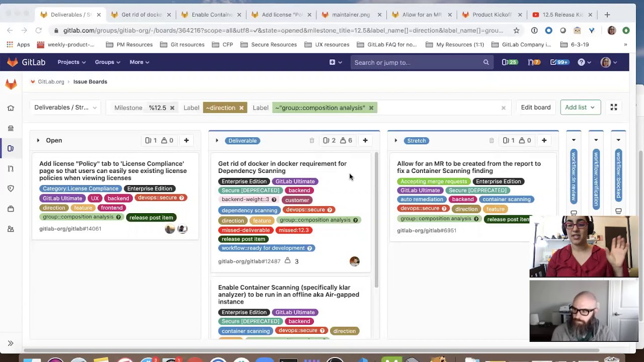Collapse the Deliverable list
The width and height of the screenshot is (644, 362).
coord(217,140)
